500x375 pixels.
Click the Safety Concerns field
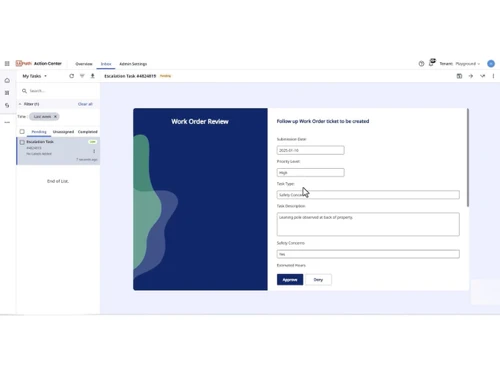(x=368, y=254)
